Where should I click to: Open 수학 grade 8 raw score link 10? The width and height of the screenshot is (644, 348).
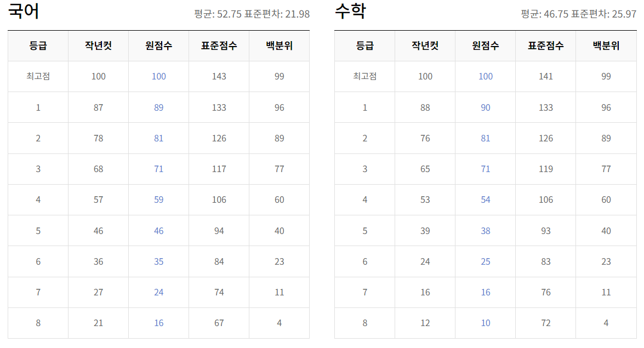(486, 323)
